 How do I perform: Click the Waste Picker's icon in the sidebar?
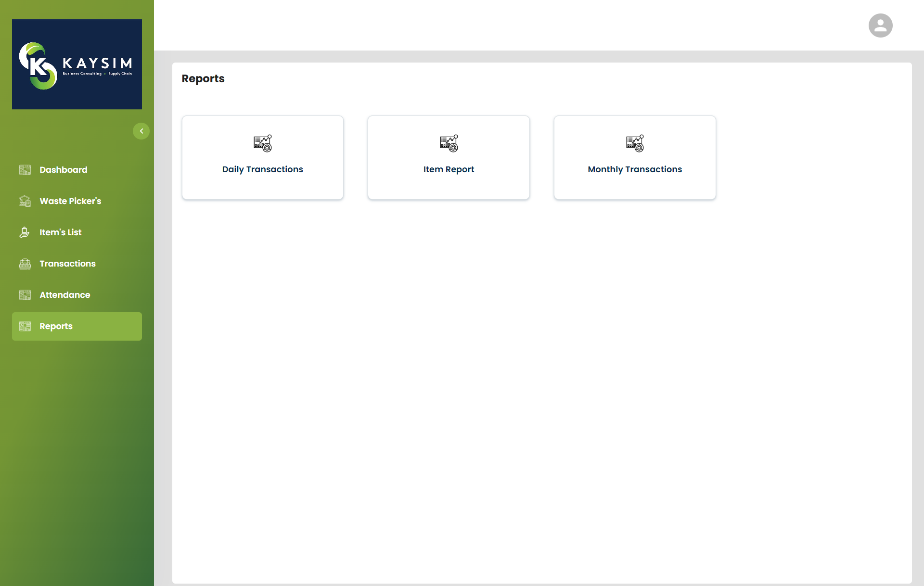tap(25, 201)
